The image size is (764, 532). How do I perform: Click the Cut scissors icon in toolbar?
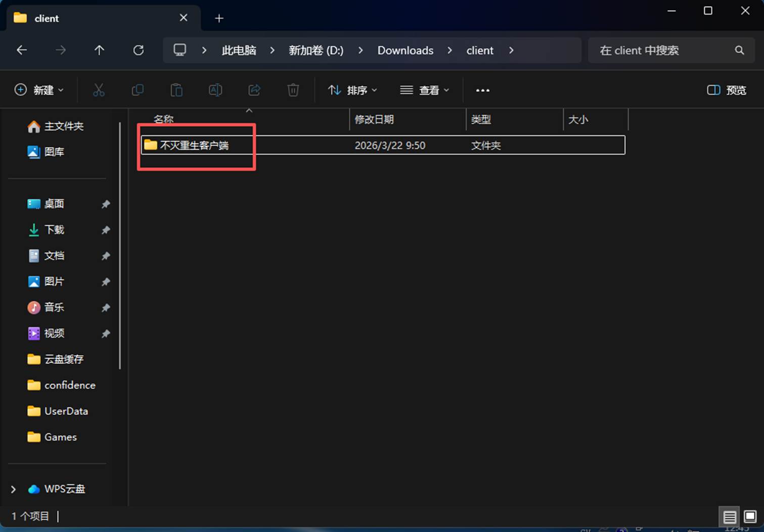point(99,90)
